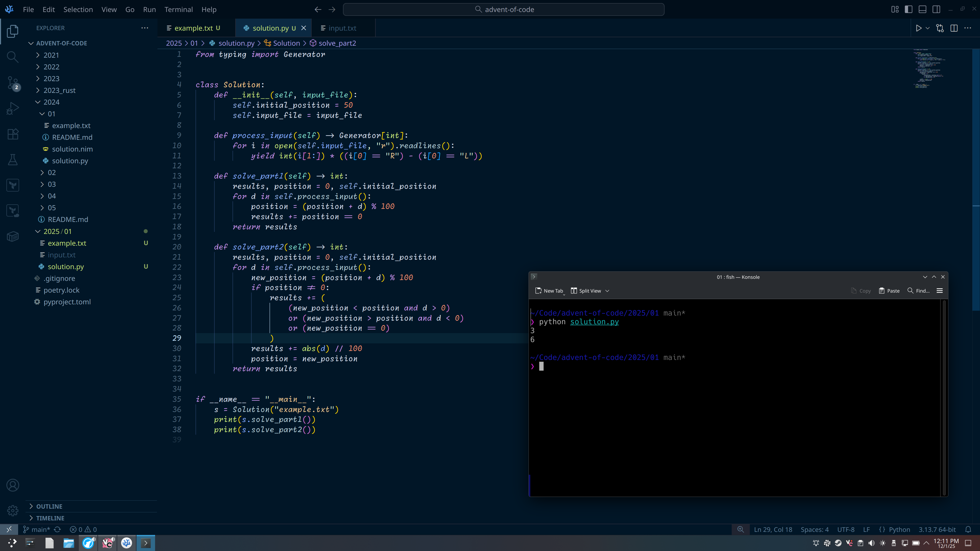Toggle the secondary side bar visibility
This screenshot has height=551, width=980.
pos(936,9)
